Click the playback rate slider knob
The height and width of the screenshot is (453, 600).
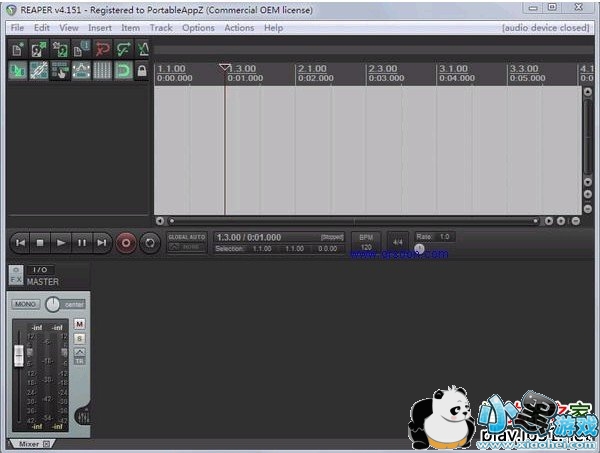pos(419,249)
